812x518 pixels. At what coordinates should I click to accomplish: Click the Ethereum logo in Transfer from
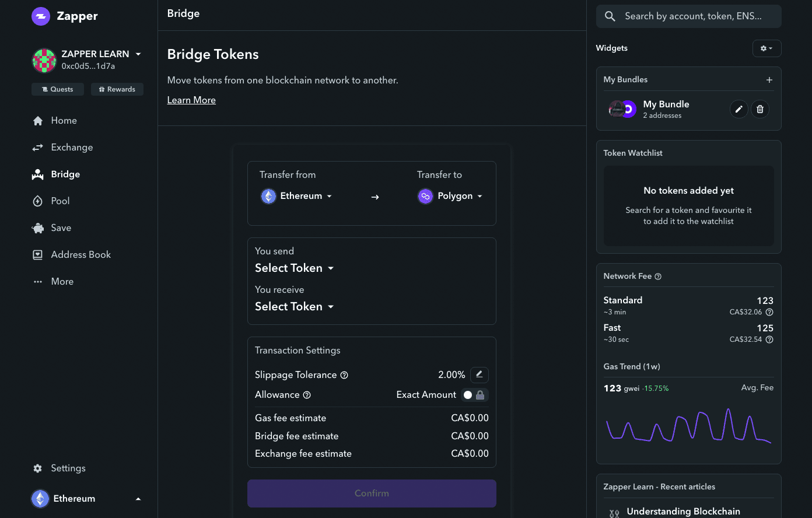pos(268,196)
